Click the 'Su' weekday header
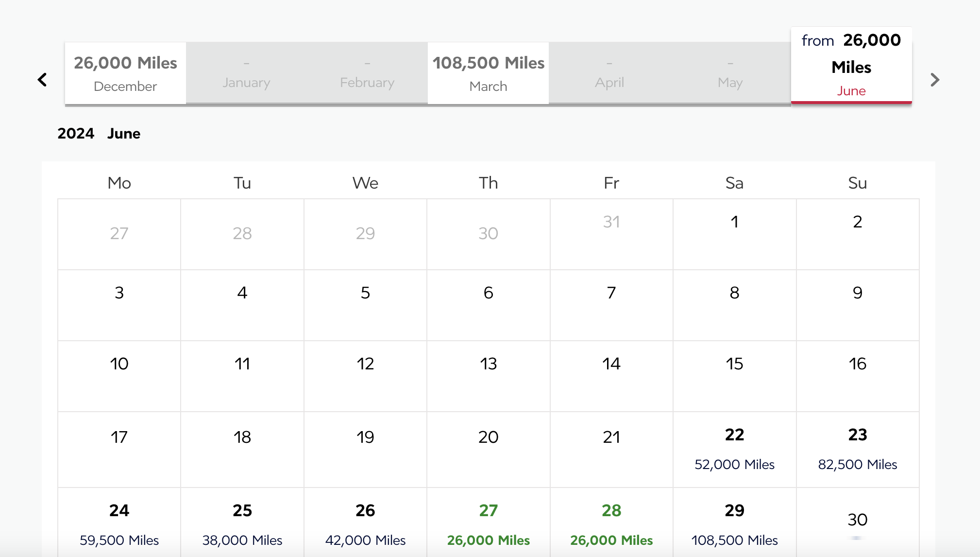 [858, 183]
